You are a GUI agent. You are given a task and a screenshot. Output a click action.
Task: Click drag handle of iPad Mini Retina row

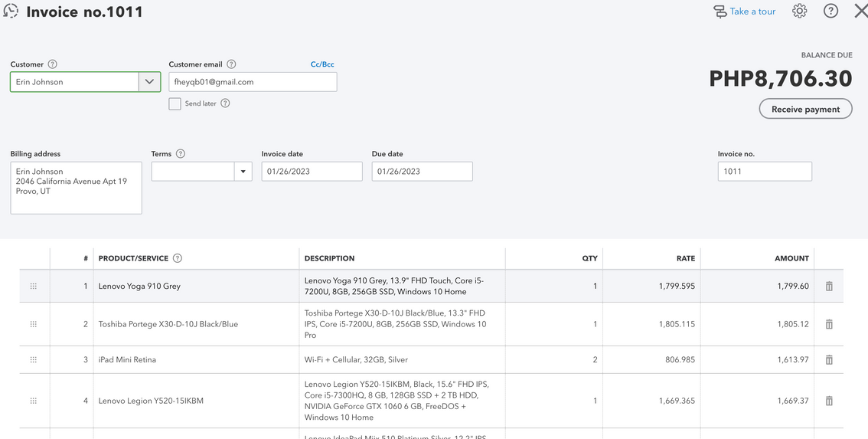pos(33,360)
